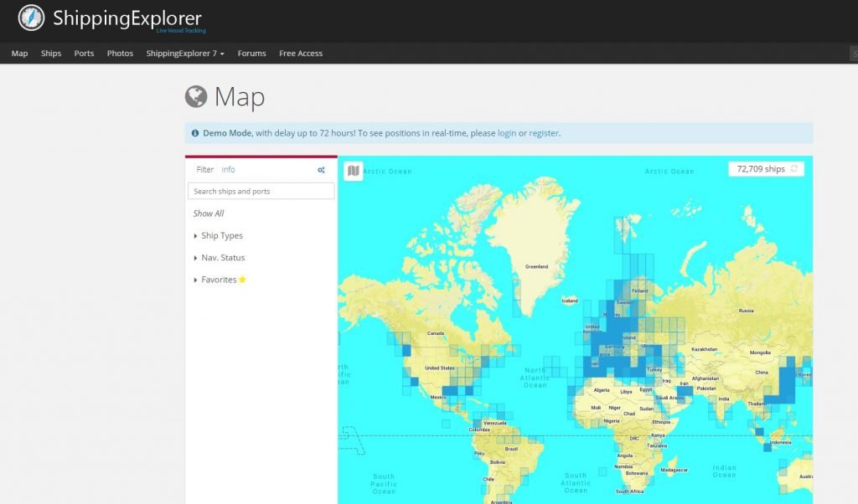Image resolution: width=858 pixels, height=504 pixels.
Task: Click the Mongolia label on the map
Action: [760, 352]
